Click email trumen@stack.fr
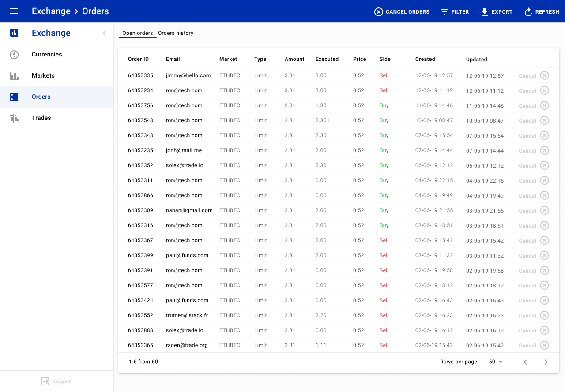This screenshot has width=565, height=392. point(187,315)
